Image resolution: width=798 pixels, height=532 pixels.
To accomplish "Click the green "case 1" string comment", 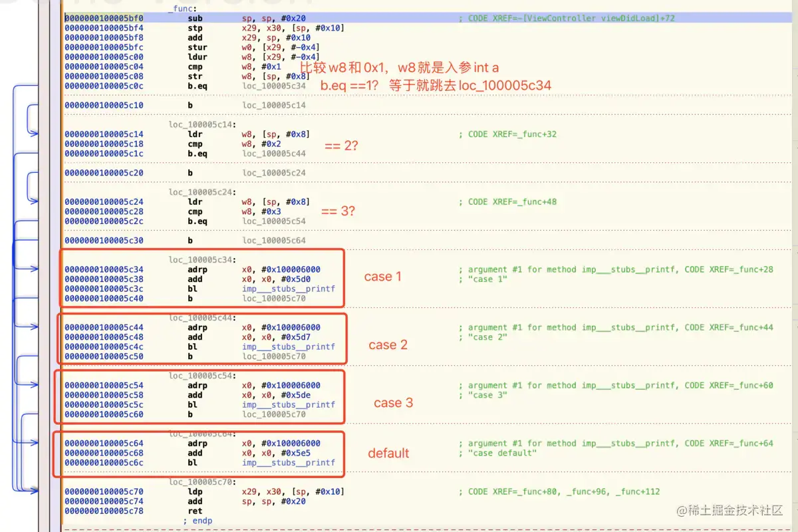I will coord(483,279).
